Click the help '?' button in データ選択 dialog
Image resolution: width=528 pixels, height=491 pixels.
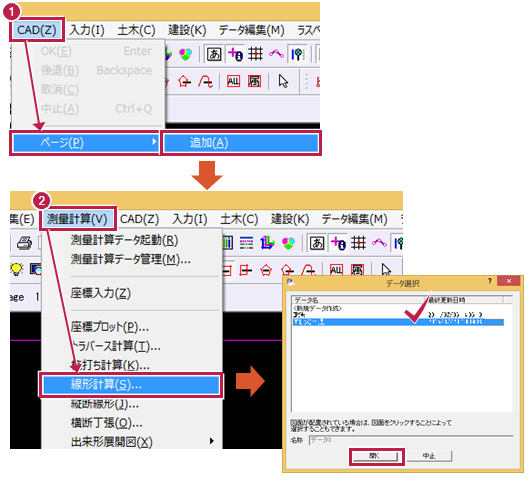coord(490,281)
